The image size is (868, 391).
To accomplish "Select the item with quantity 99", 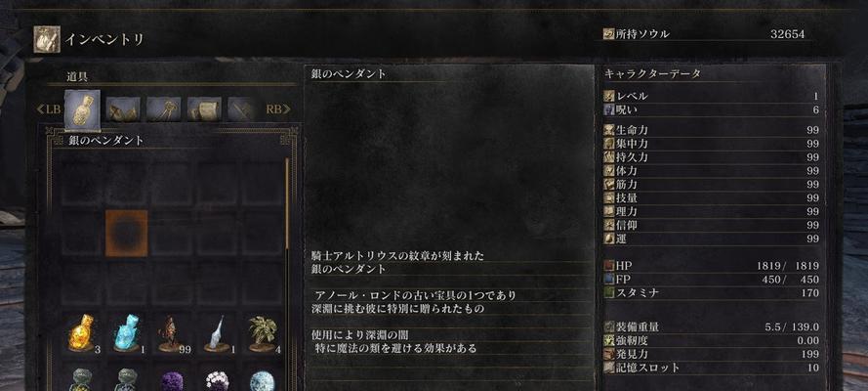I will pos(171,334).
